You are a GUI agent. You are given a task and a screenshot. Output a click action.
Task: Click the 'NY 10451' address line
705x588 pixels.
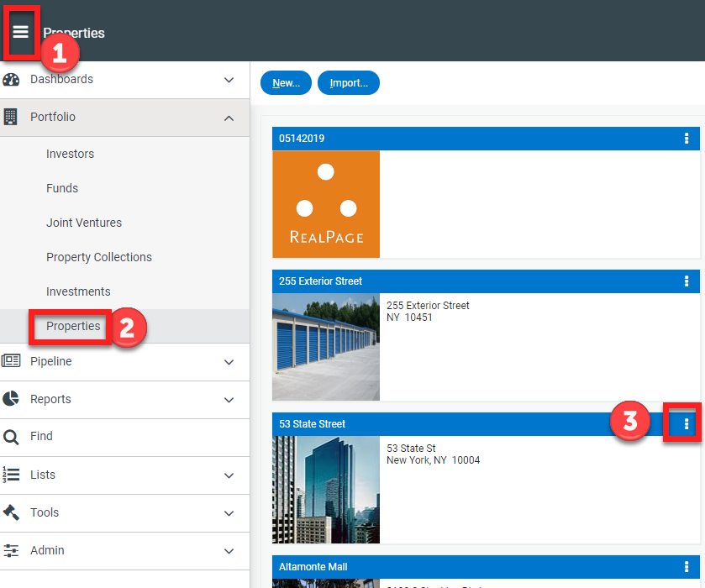coord(409,318)
